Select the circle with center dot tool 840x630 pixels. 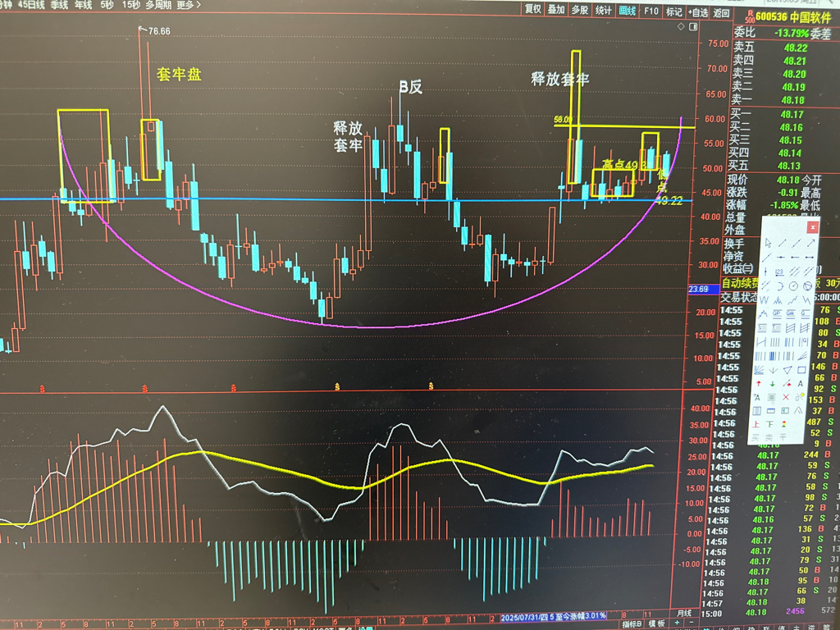point(793,286)
